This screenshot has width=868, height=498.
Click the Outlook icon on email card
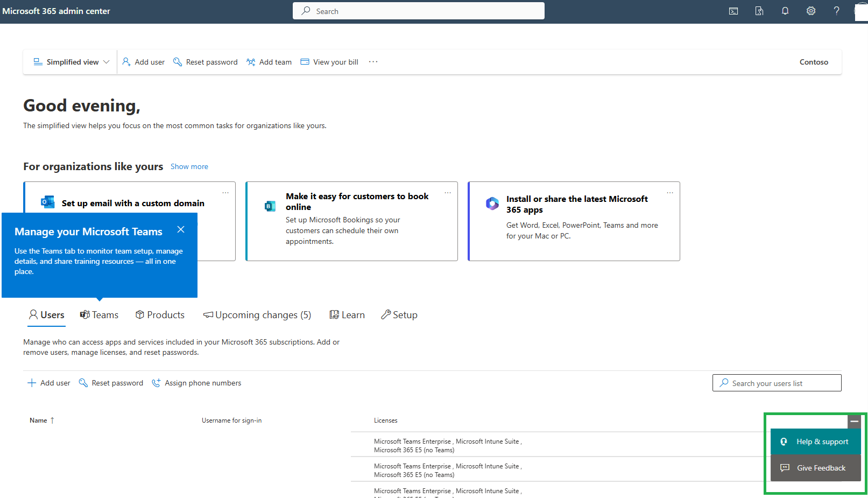[x=48, y=202]
